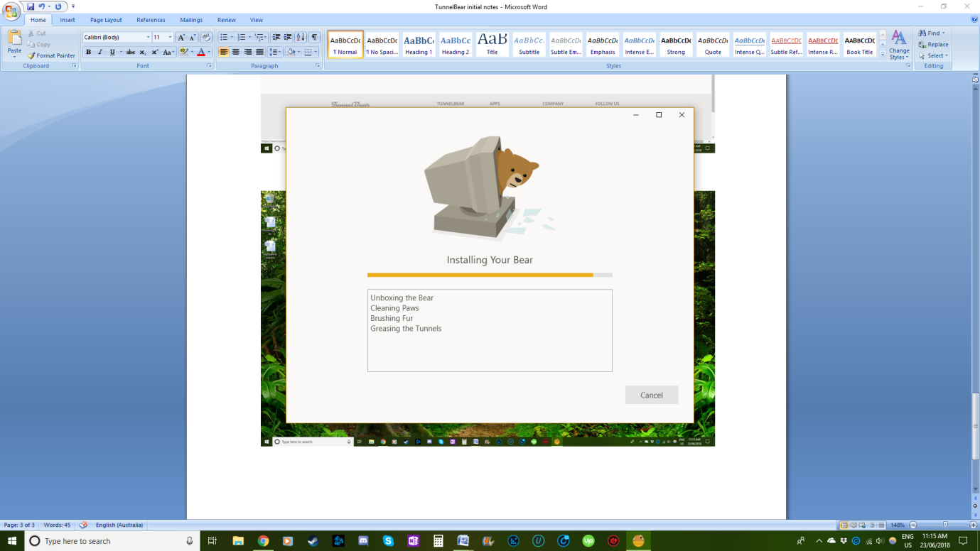Open the font name dropdown
Image resolution: width=980 pixels, height=551 pixels.
click(148, 38)
